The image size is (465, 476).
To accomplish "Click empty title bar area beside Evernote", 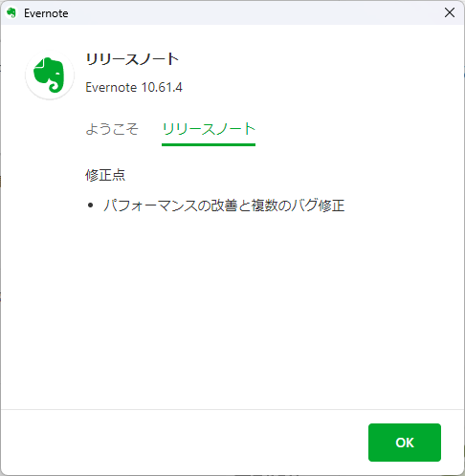I will click(x=255, y=13).
